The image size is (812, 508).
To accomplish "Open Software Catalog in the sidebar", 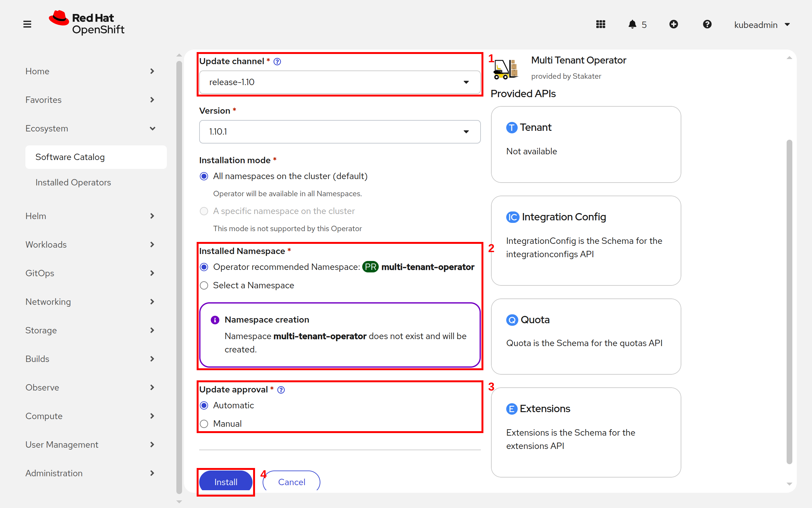I will tap(96, 157).
